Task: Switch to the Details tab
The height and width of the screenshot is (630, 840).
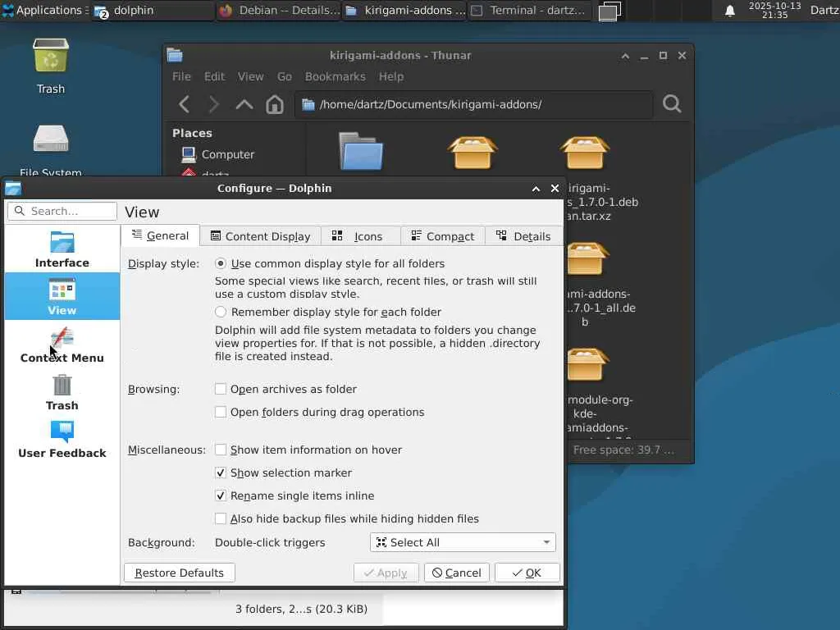Action: (523, 236)
